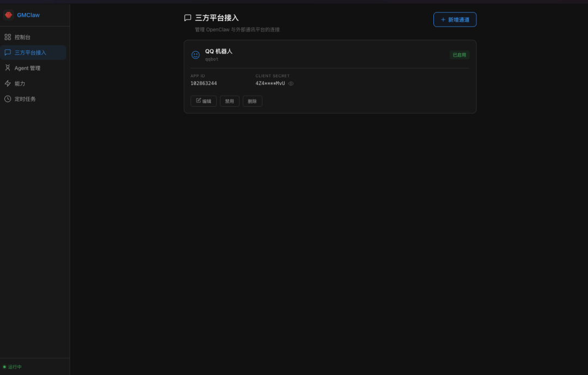588x375 pixels.
Task: Click the App ID value 102863244
Action: point(204,83)
